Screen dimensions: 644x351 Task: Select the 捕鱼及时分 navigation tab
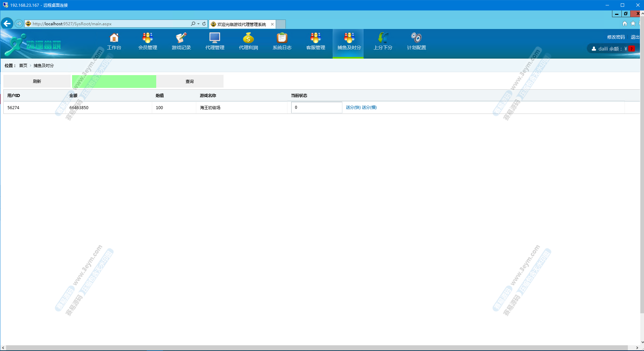(x=349, y=43)
